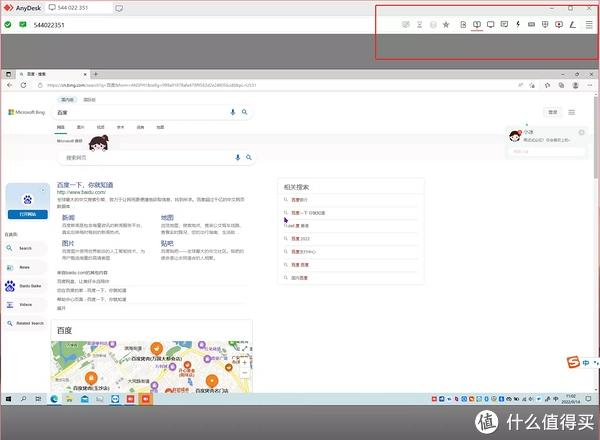The width and height of the screenshot is (600, 440).
Task: Open AnyDesk whiteboard pen tool
Action: pyautogui.click(x=572, y=25)
